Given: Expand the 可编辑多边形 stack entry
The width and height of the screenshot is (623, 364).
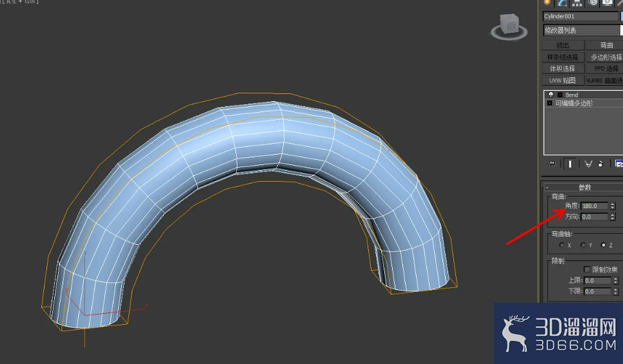Looking at the screenshot, I should click(549, 103).
